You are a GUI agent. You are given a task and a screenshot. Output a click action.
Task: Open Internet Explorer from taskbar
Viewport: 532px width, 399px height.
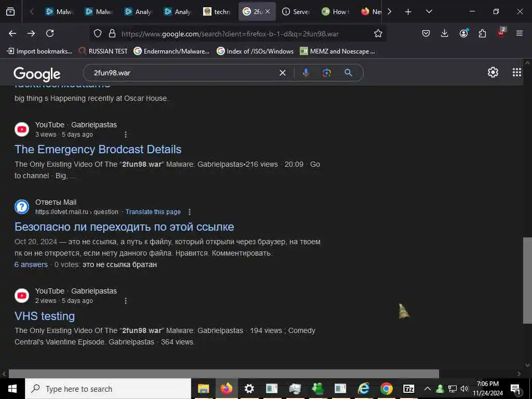tap(363, 389)
